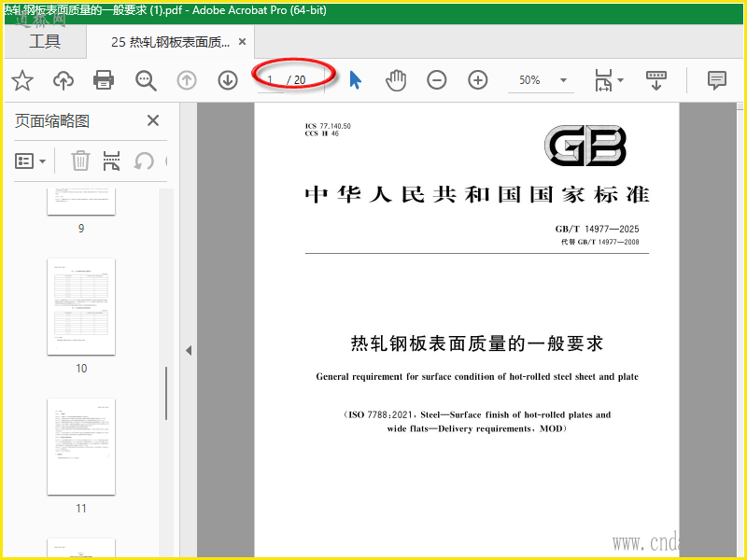
Task: Click the insert/extract pages icon in thumbnail panel
Action: (x=111, y=161)
